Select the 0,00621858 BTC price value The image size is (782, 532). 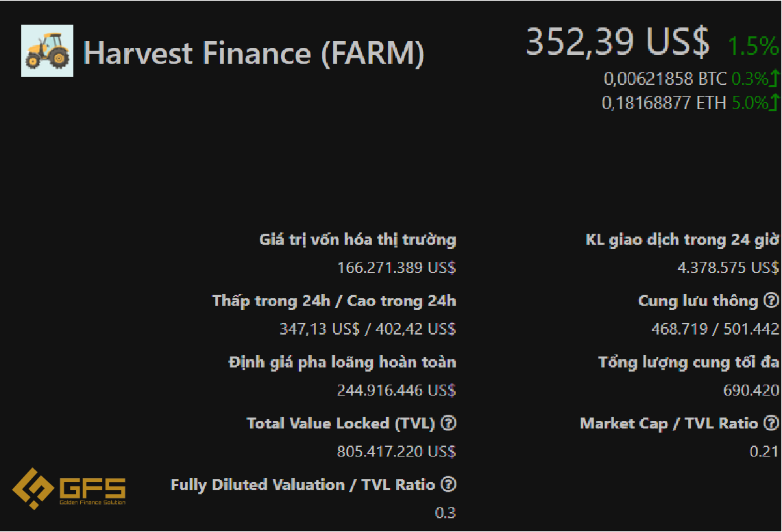pos(665,79)
